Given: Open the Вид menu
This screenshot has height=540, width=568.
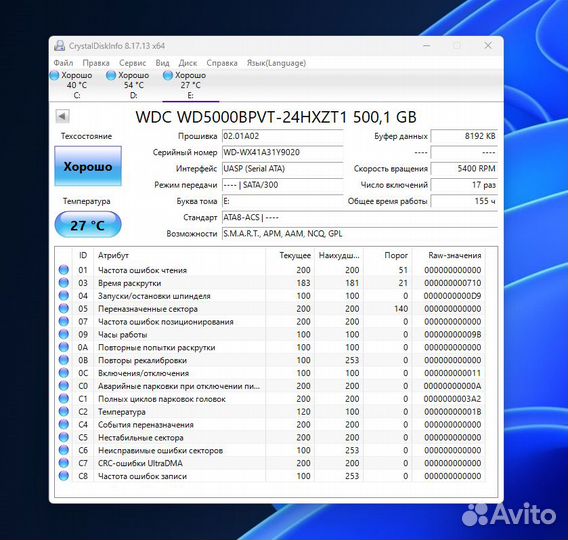Looking at the screenshot, I should pos(162,63).
